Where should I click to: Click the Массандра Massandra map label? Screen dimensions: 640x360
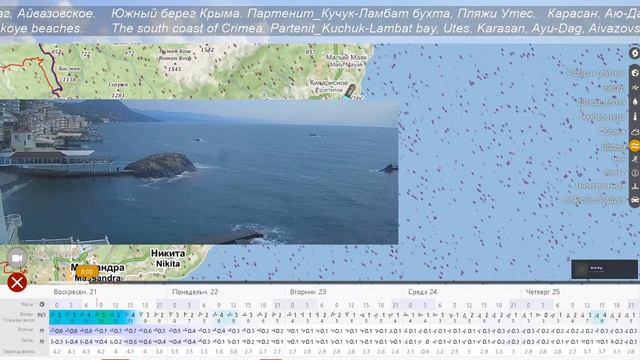pos(98,273)
